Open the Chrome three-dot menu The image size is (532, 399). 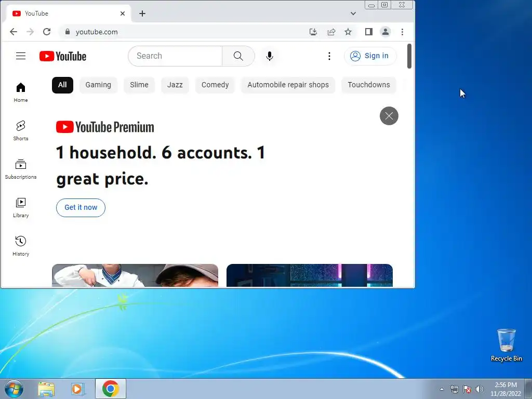(x=403, y=32)
